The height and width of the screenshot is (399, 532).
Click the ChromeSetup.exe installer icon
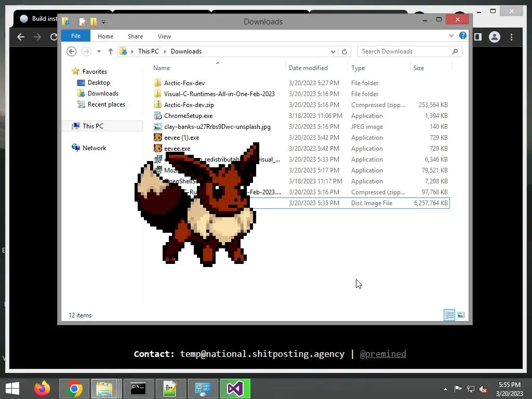[x=157, y=116]
